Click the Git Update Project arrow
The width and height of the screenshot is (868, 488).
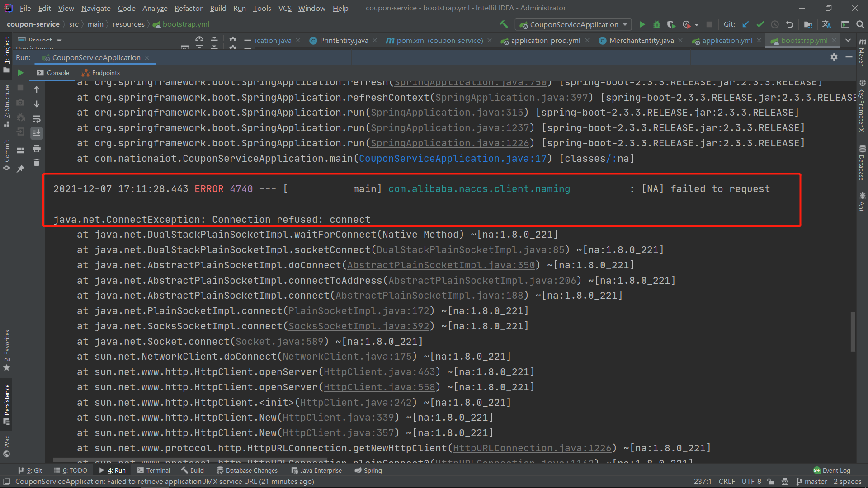click(746, 24)
